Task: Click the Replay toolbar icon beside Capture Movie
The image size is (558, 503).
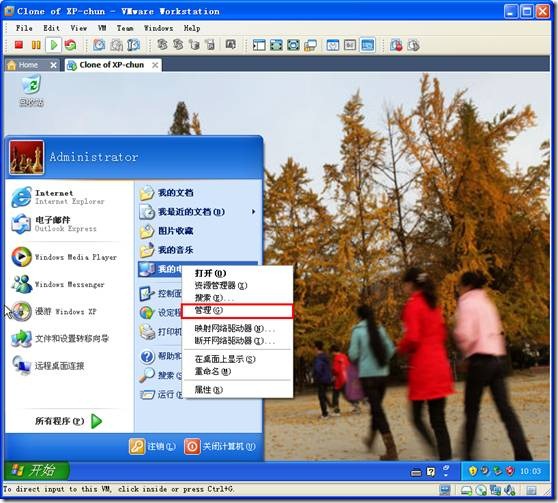Action: (x=414, y=45)
